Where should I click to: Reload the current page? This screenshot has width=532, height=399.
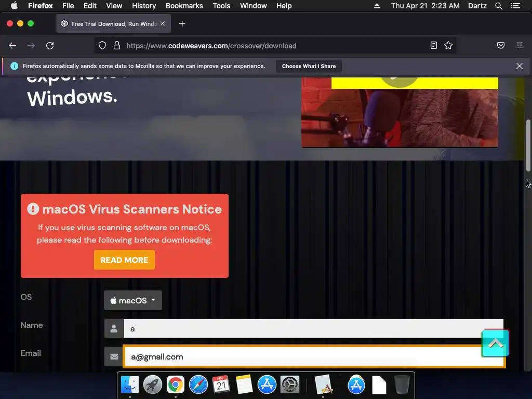pos(50,46)
